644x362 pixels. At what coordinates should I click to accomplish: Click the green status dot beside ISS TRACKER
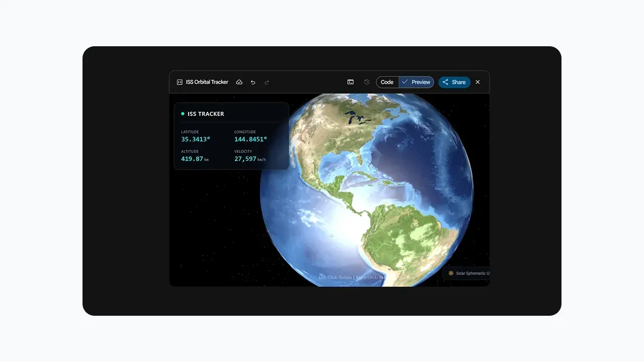[183, 114]
